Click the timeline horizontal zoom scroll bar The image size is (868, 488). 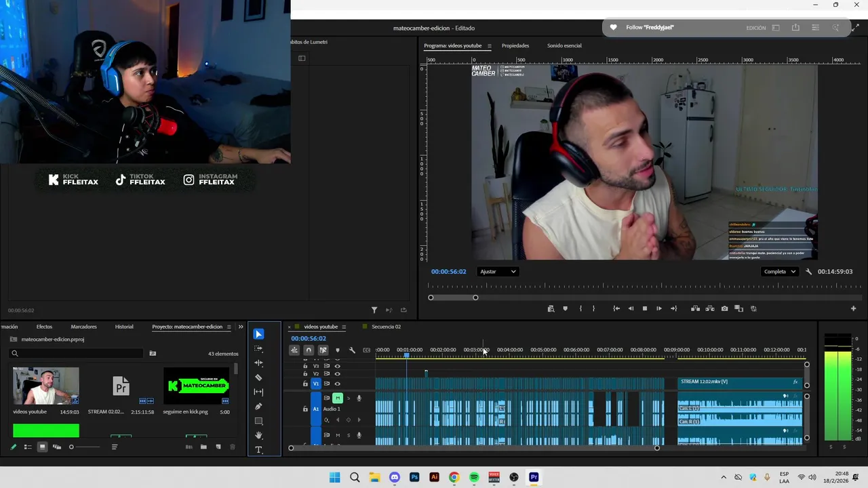click(473, 448)
